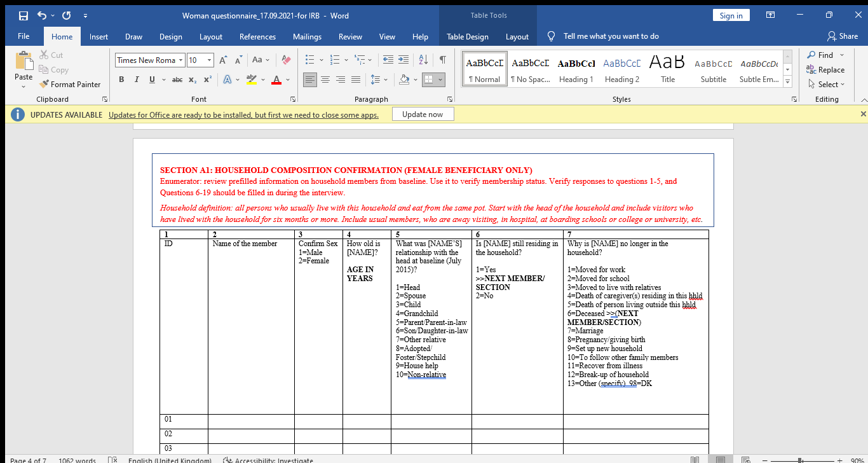Open the Select dropdown in Editing
The height and width of the screenshot is (463, 868).
(x=827, y=84)
